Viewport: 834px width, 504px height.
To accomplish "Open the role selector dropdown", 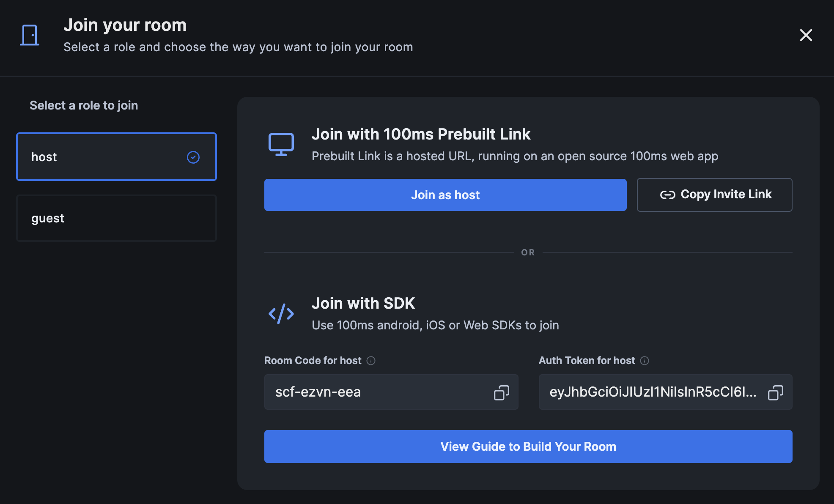I will [x=116, y=157].
